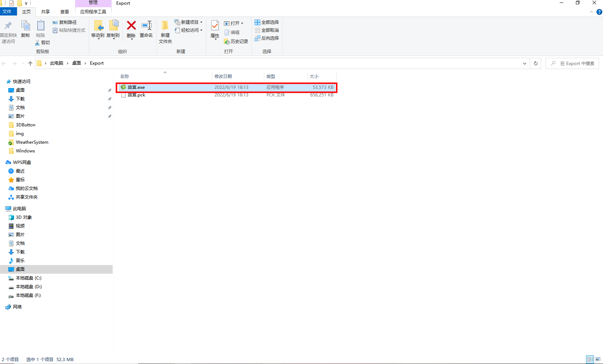Click Edit (编辑) in ribbon

click(x=232, y=32)
